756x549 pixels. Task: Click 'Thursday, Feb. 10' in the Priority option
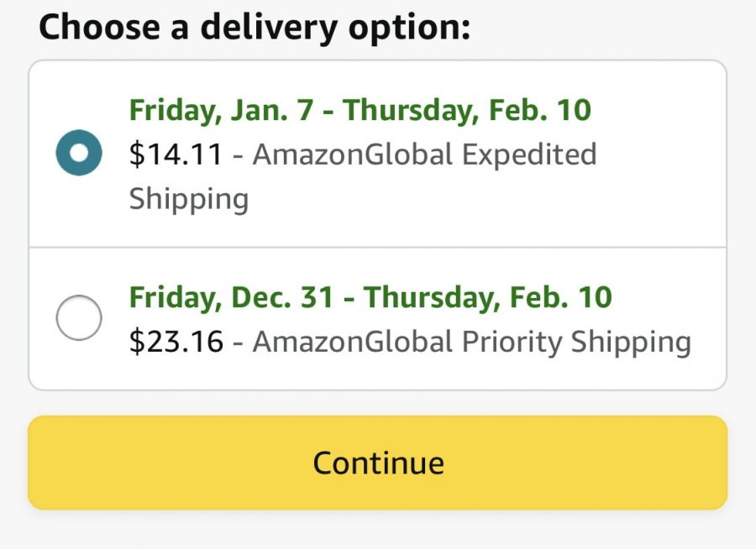[488, 297]
